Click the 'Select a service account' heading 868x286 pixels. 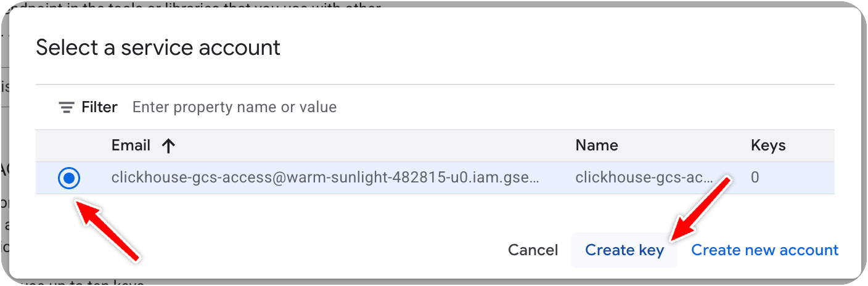pos(158,47)
